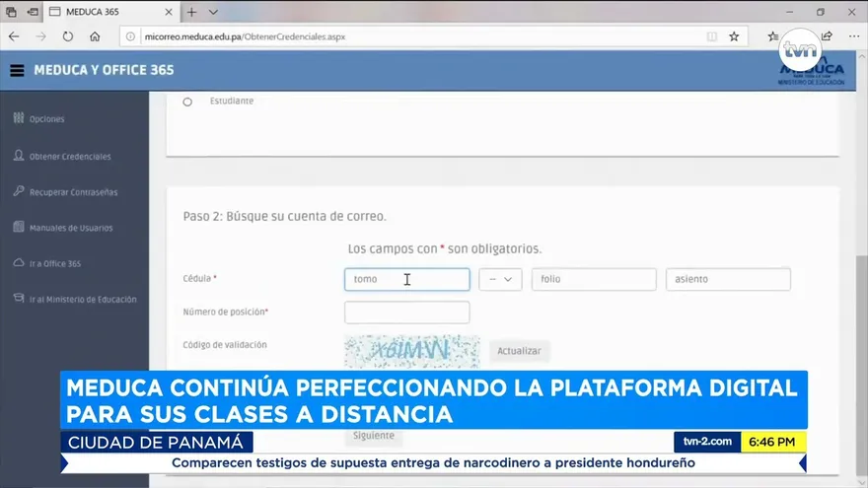The image size is (868, 488).
Task: Click the Manuales de Usuarios book icon
Action: [x=19, y=227]
